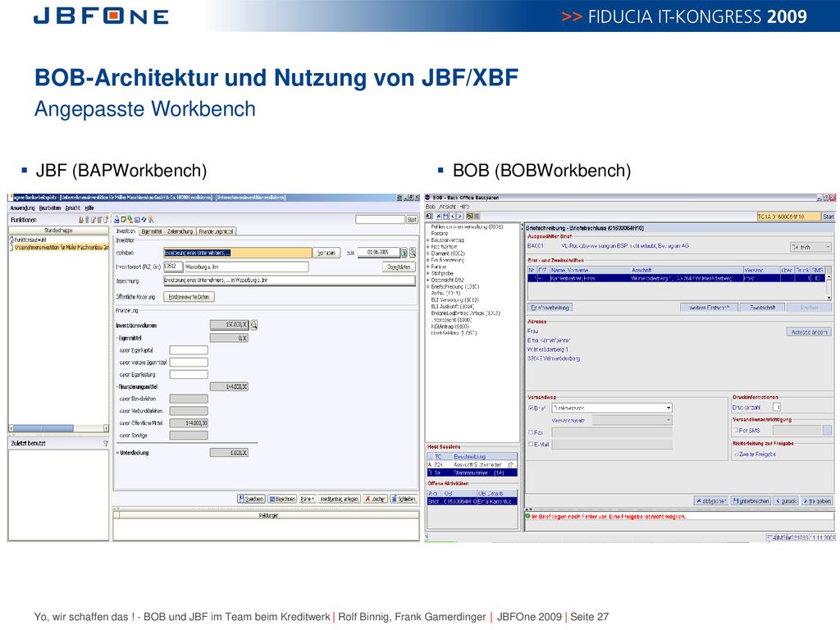840x630 pixels.
Task: Open Bearbeiten menu in JBF window
Action: (50, 208)
